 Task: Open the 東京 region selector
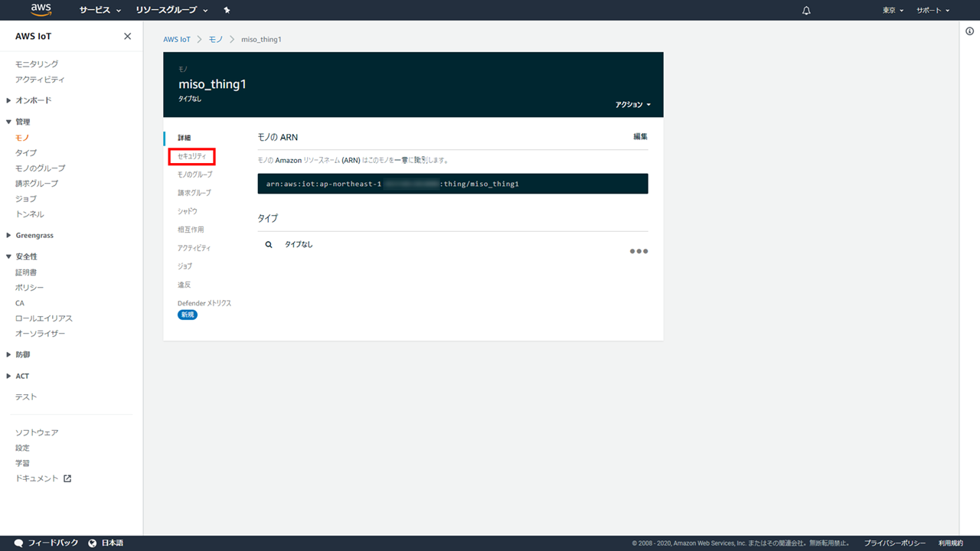click(893, 11)
